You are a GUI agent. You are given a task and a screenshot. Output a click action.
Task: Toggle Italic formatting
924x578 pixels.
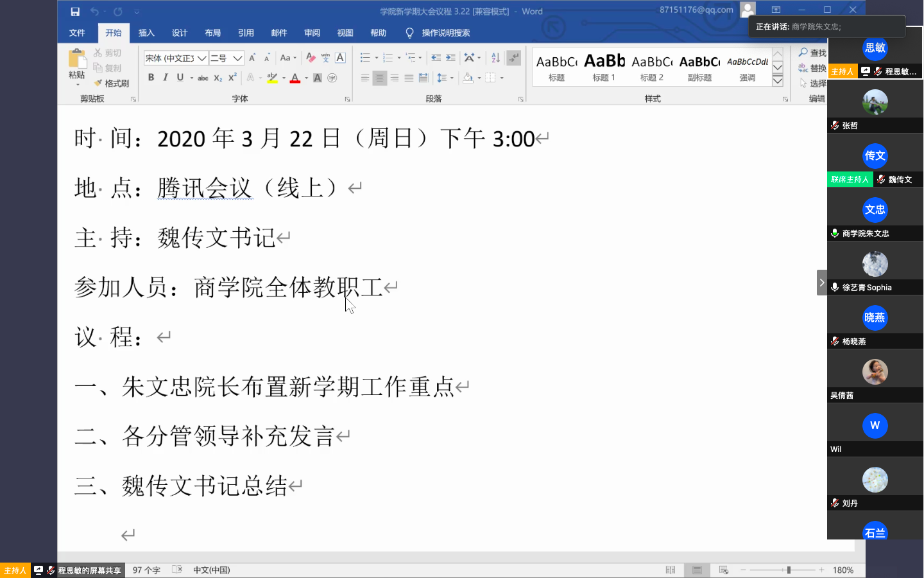pyautogui.click(x=166, y=78)
